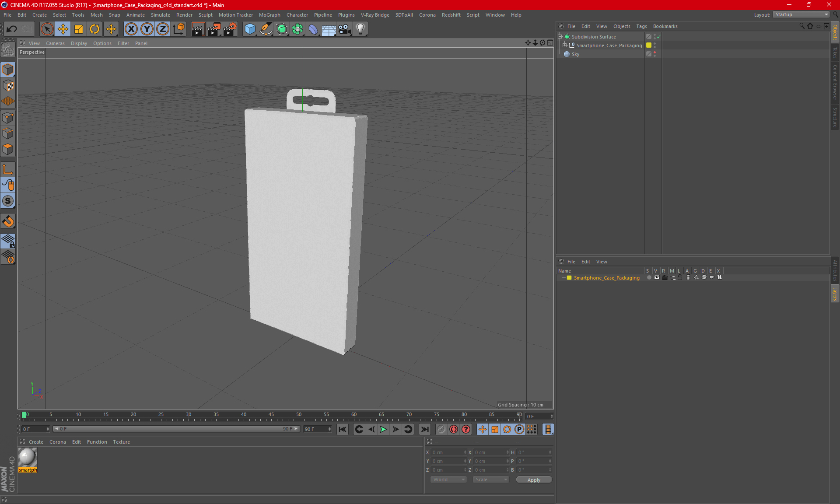Activate the Move tool
Viewport: 840px width, 504px height.
(x=63, y=29)
